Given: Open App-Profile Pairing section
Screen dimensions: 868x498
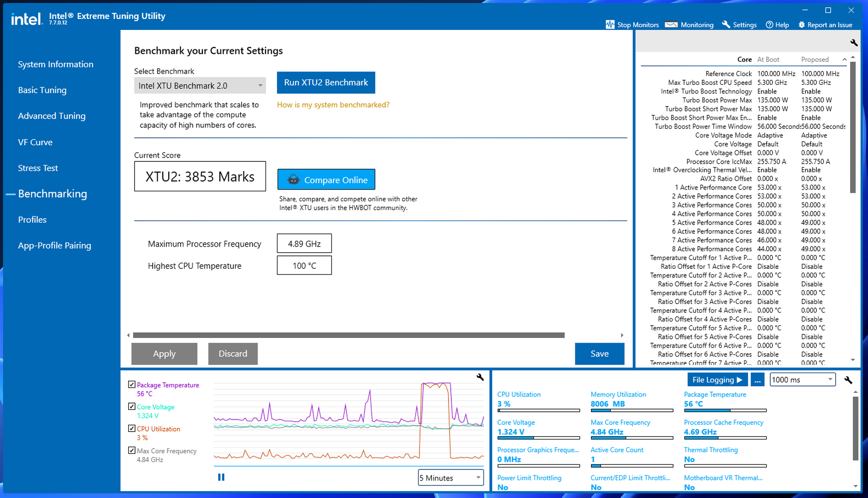Looking at the screenshot, I should coord(54,246).
